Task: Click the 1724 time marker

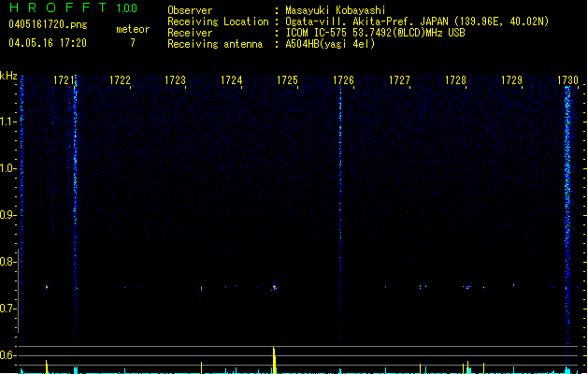Action: (232, 80)
